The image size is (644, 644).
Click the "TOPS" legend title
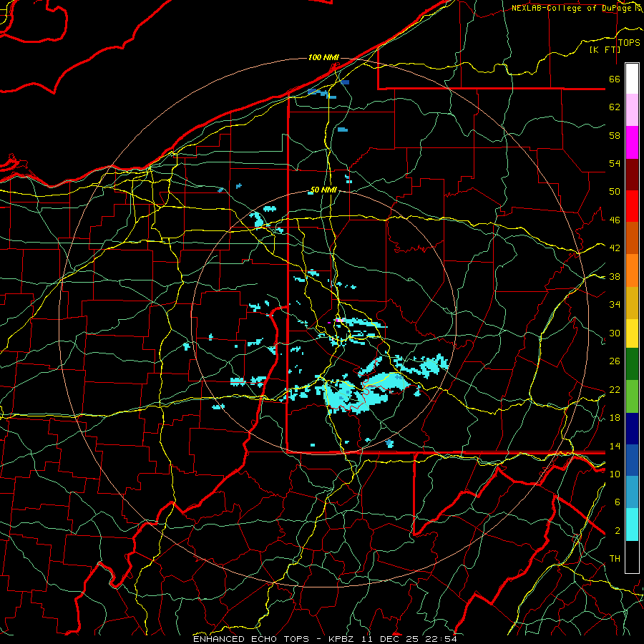click(629, 43)
